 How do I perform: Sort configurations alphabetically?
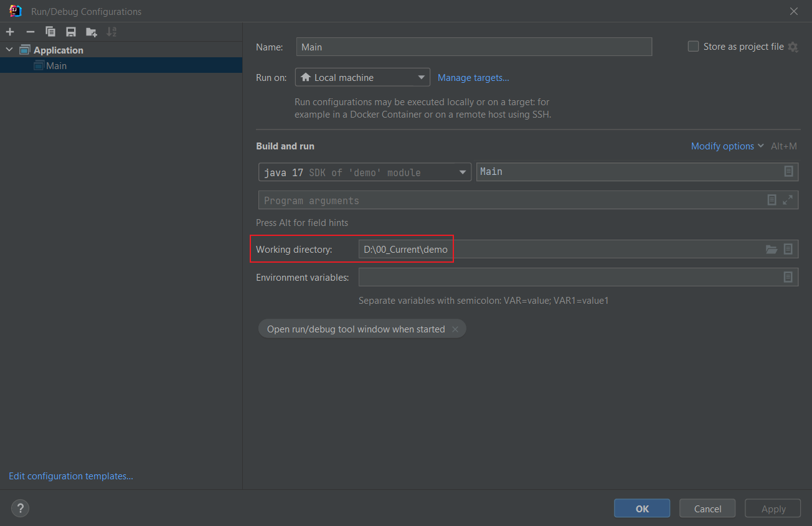point(111,32)
